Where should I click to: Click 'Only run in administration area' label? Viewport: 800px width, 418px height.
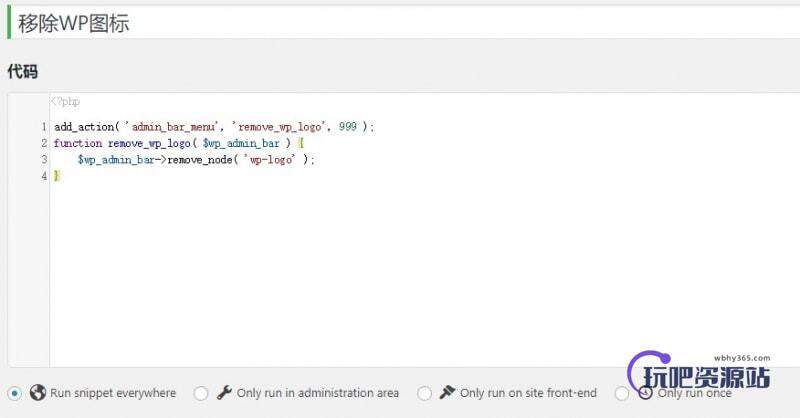point(318,393)
